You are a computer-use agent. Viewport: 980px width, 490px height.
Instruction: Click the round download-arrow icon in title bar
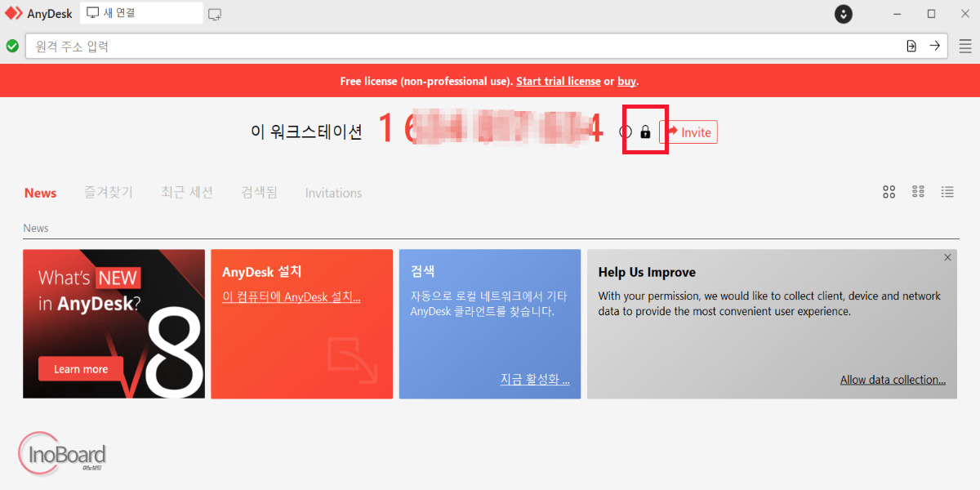844,14
